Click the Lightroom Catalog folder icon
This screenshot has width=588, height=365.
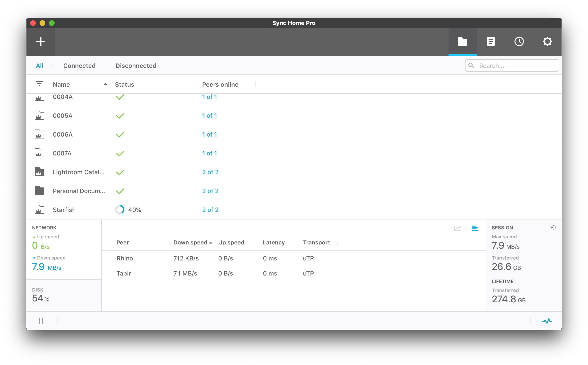[40, 172]
